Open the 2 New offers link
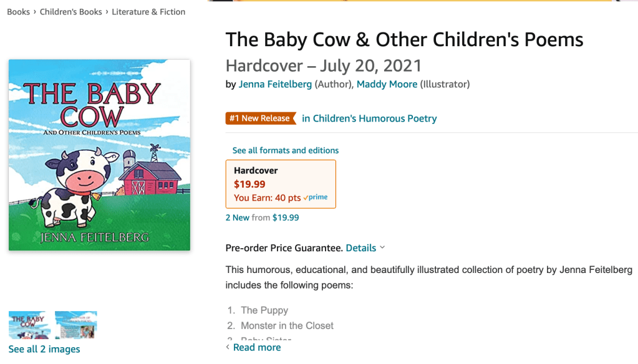The width and height of the screenshot is (638, 364). click(238, 218)
